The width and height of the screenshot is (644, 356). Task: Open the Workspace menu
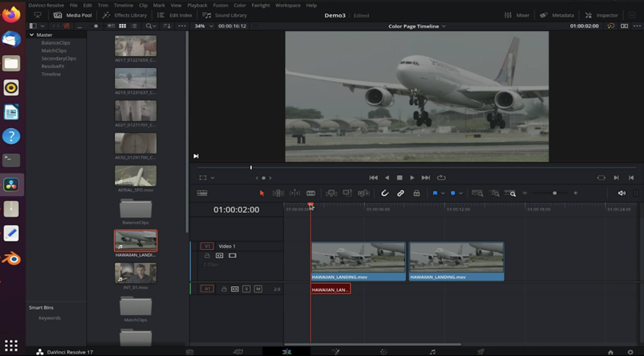[x=288, y=5]
